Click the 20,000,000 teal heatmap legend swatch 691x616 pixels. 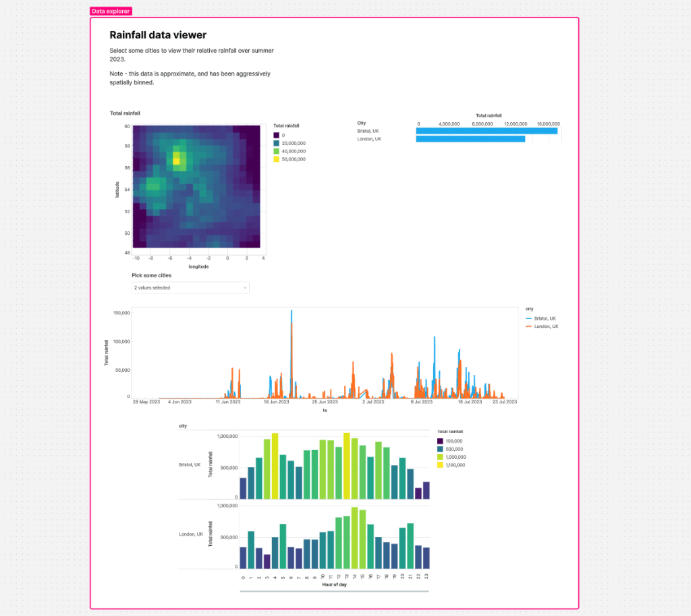[277, 143]
